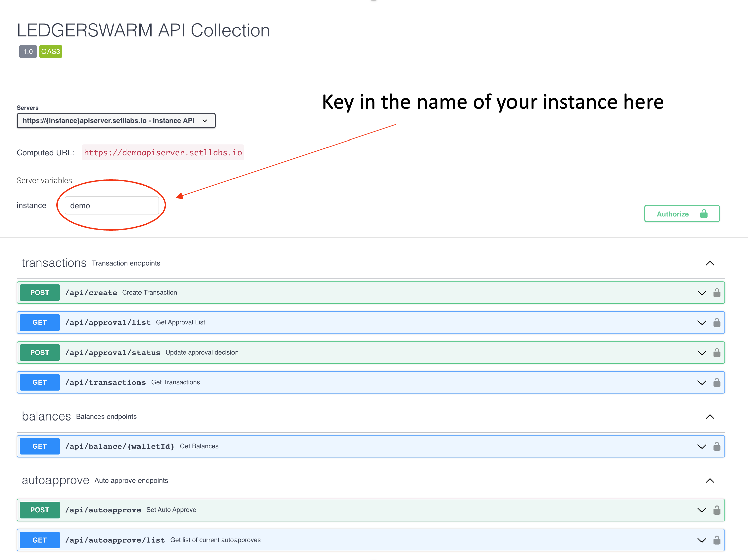Click the 'Balances endpoints' subtitle
Viewport: 748px width, 560px height.
[x=106, y=416]
